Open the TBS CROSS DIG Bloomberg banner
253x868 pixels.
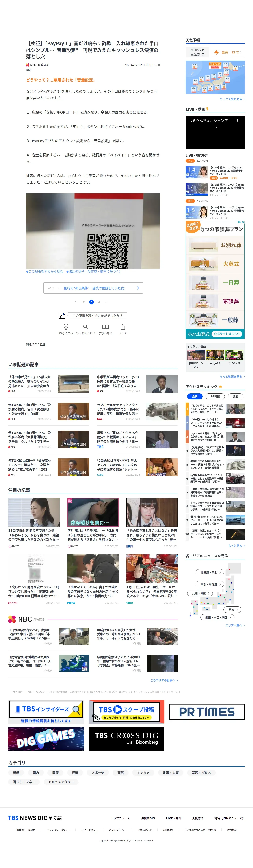[x=126, y=739]
